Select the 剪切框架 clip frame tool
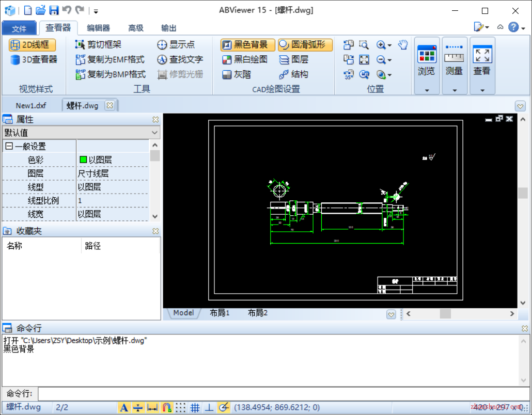Viewport: 532px width, 415px height. (x=98, y=44)
